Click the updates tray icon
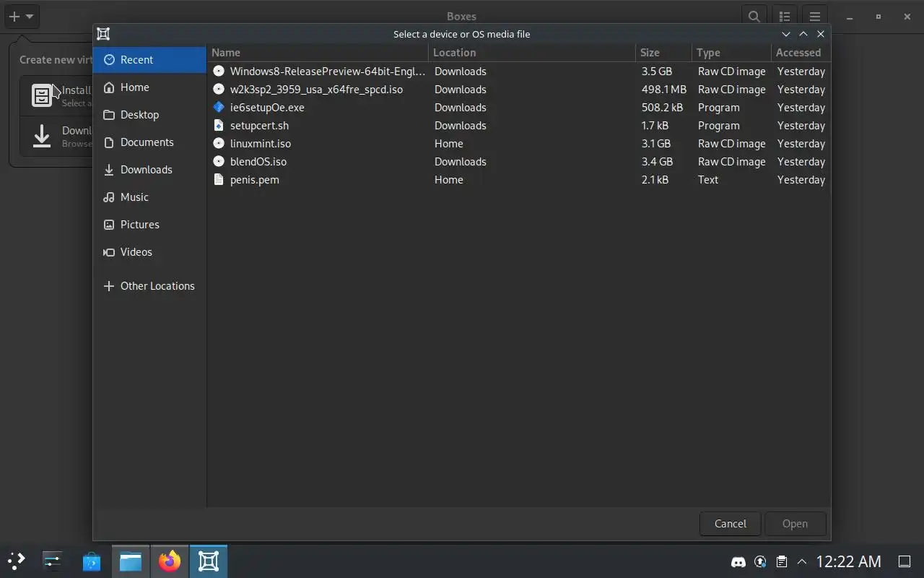Screen dimensions: 924x578 point(760,561)
